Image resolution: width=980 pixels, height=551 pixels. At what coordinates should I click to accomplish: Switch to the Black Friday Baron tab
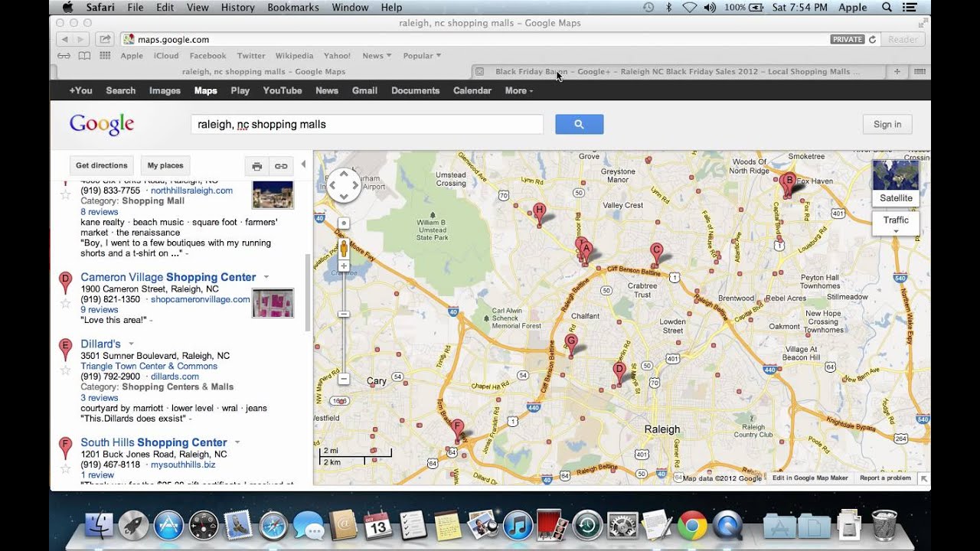pyautogui.click(x=672, y=71)
